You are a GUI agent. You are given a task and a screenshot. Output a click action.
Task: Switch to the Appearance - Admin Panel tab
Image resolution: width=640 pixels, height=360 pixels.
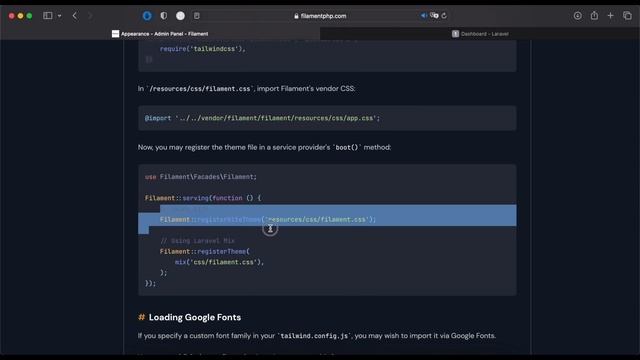[160, 34]
